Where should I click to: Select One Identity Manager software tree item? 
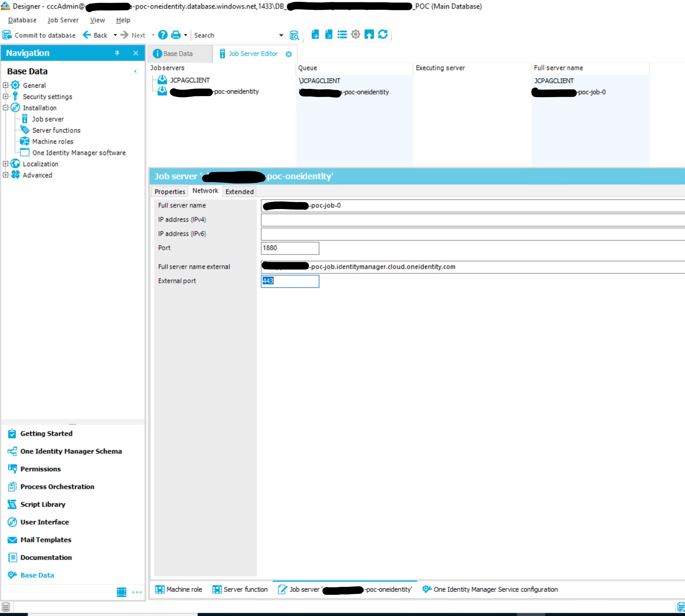[79, 153]
